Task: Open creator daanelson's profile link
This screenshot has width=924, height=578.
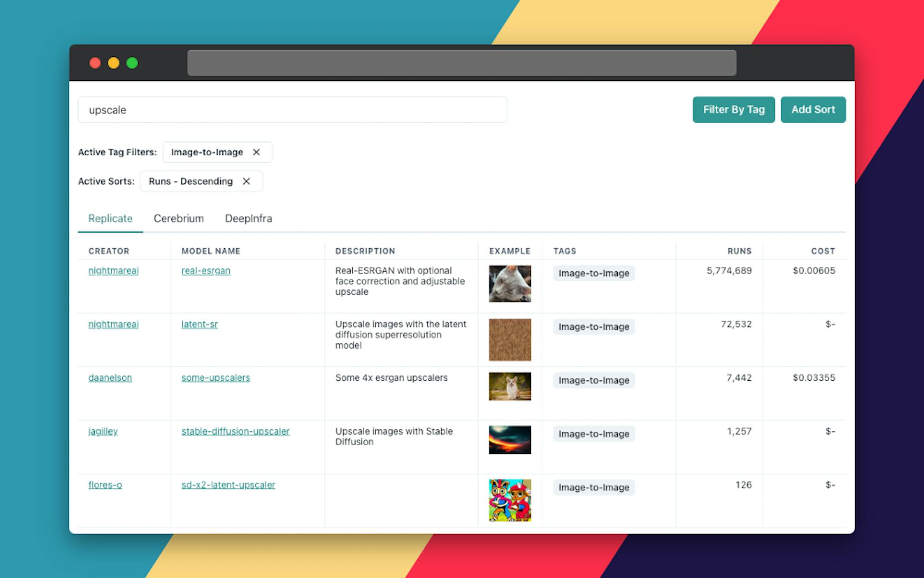Action: 110,378
